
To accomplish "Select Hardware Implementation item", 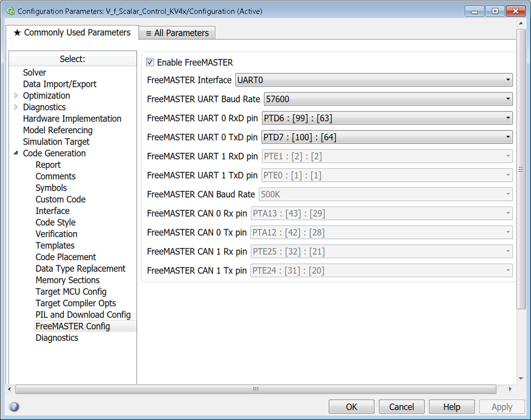I will (x=72, y=119).
